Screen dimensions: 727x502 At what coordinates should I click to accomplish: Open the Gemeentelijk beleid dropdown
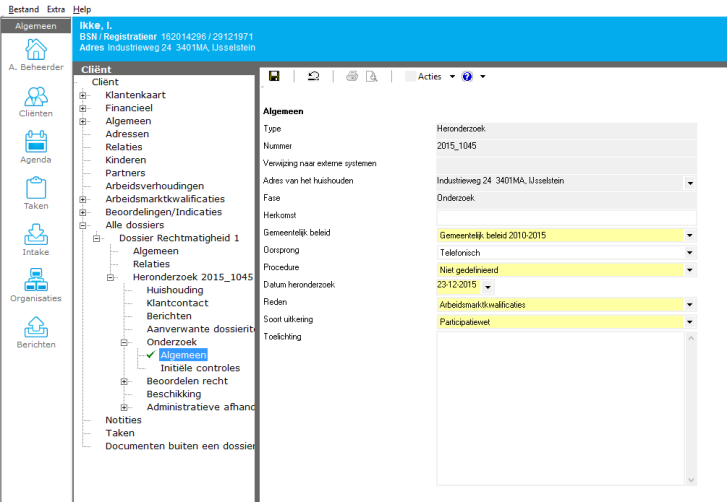pos(690,236)
